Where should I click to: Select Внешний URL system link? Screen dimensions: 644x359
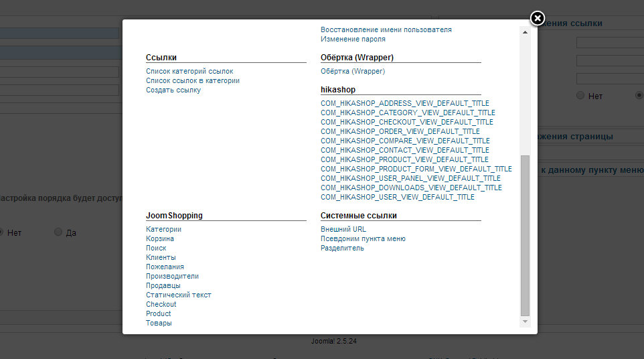pos(343,229)
